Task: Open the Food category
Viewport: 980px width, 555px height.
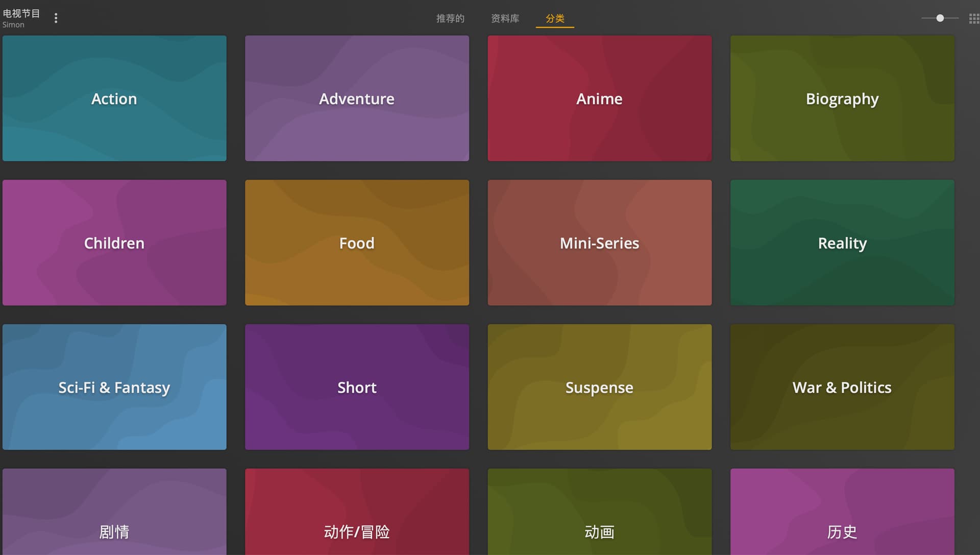Action: tap(357, 243)
